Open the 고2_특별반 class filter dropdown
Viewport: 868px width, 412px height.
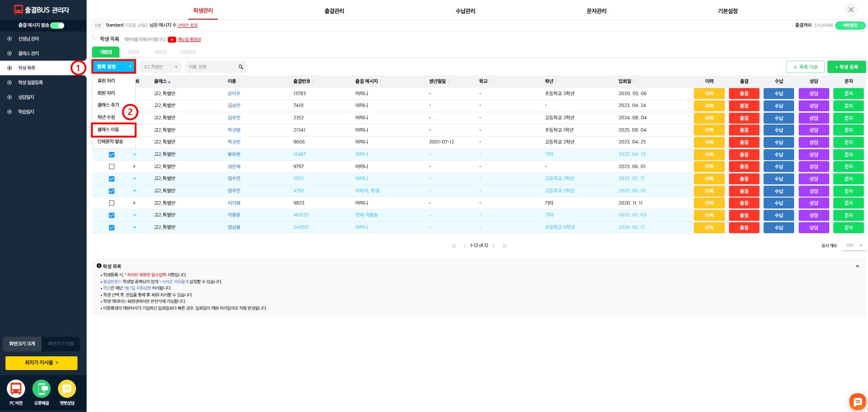160,67
